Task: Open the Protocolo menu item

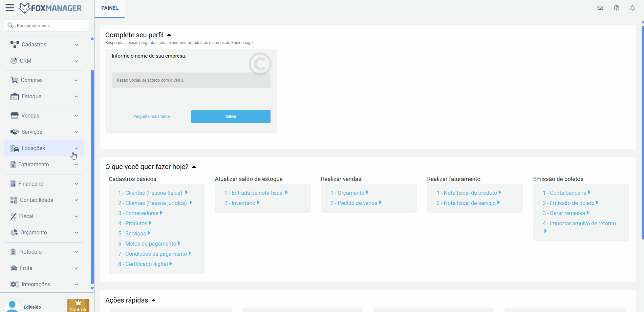Action: tap(44, 252)
